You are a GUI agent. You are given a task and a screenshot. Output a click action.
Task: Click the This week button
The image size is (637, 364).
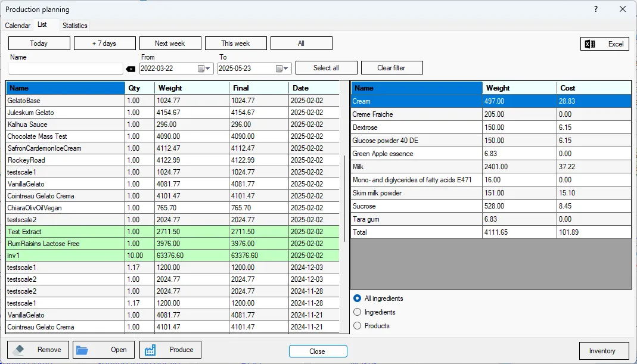235,43
